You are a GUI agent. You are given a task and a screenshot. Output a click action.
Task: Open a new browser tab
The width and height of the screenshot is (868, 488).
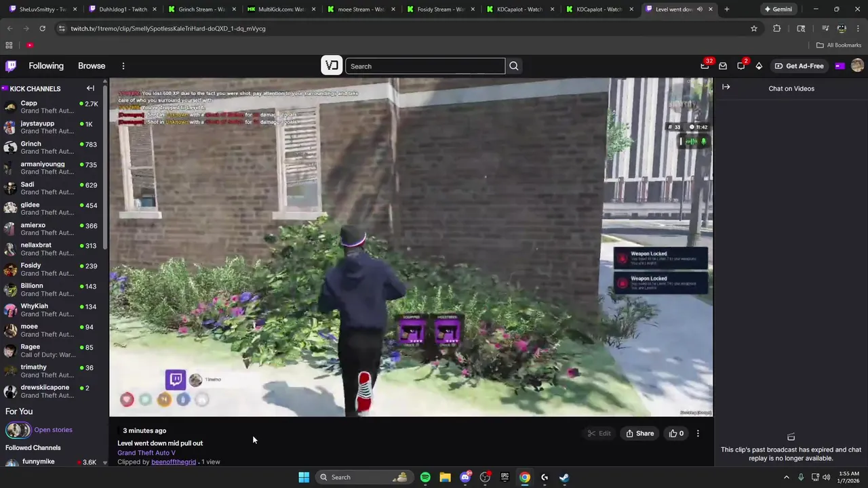tap(727, 9)
